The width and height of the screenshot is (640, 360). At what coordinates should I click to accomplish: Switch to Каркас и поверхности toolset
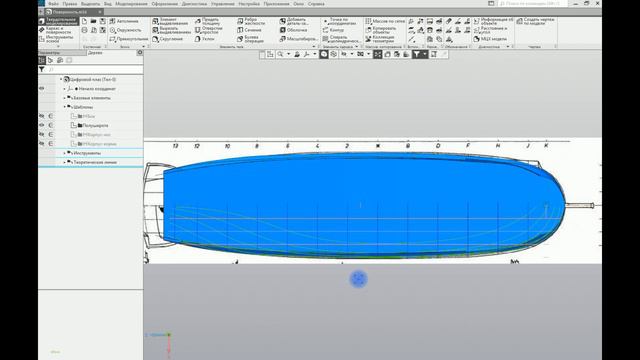coord(56,30)
